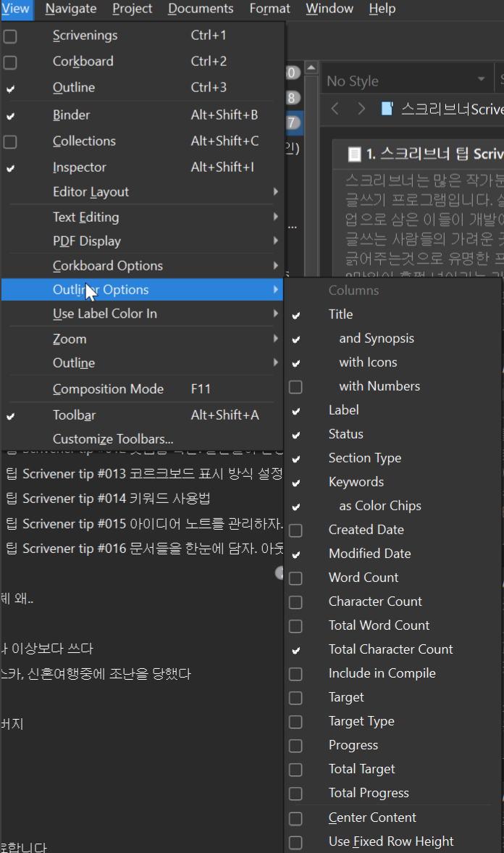Uncheck the 'with Icons' option
This screenshot has width=504, height=853.
tap(295, 363)
